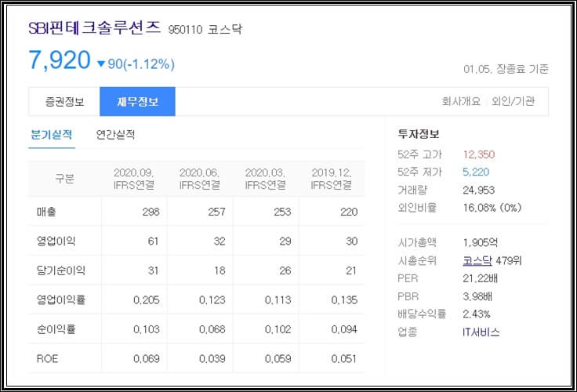This screenshot has width=577, height=392.
Task: Click the 영업이익률 value 0.123
Action: [x=212, y=299]
